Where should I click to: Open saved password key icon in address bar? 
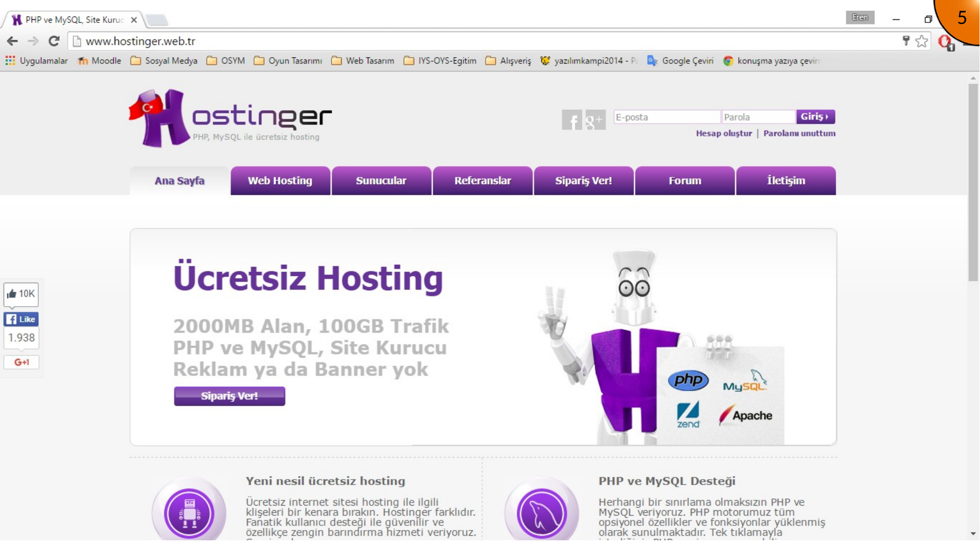(x=906, y=41)
